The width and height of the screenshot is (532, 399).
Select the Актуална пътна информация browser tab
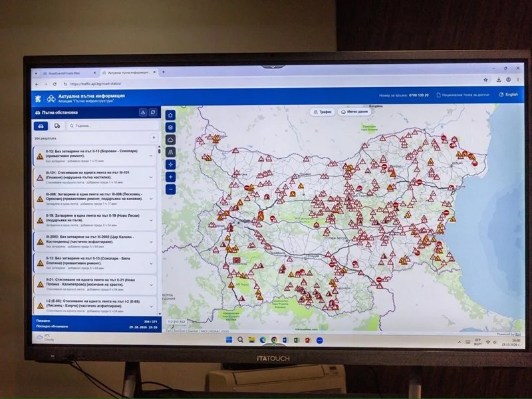click(x=128, y=72)
